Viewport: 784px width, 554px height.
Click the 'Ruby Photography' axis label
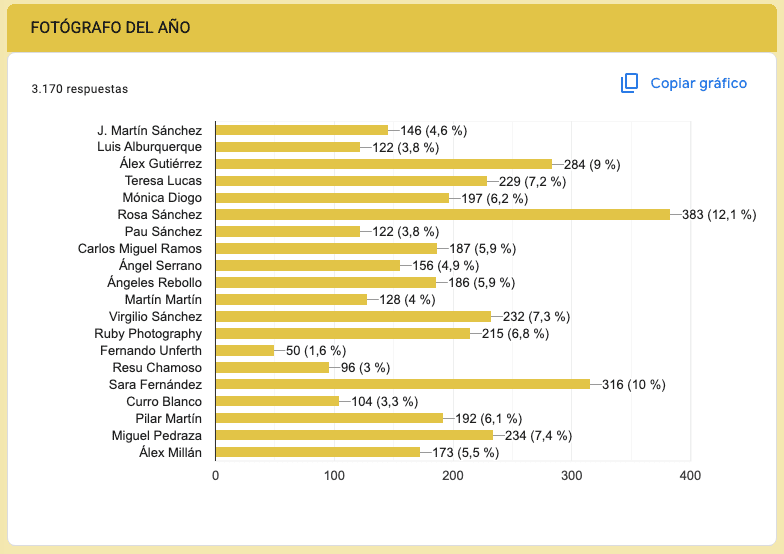[148, 334]
